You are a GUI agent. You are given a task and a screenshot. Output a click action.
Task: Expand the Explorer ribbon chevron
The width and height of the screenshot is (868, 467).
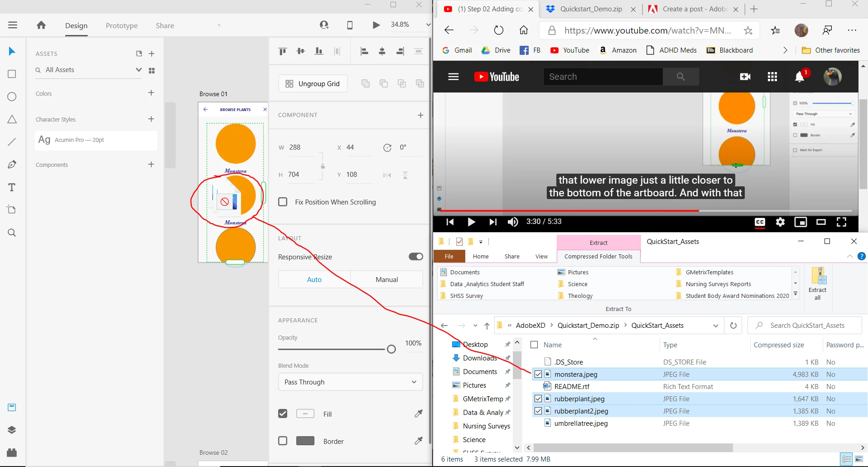click(850, 256)
